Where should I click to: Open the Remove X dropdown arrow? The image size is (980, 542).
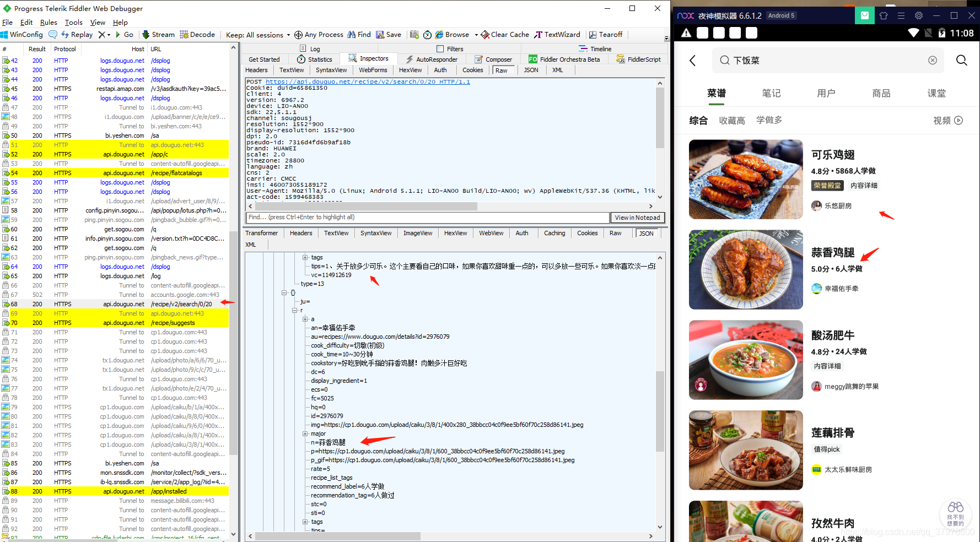tap(109, 35)
